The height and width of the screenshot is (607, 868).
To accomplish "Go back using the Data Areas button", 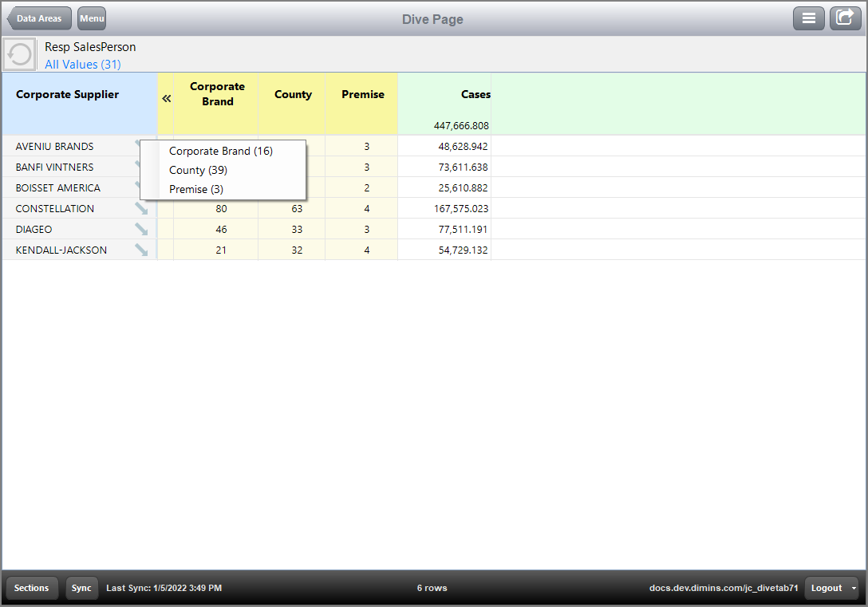I will click(x=38, y=18).
